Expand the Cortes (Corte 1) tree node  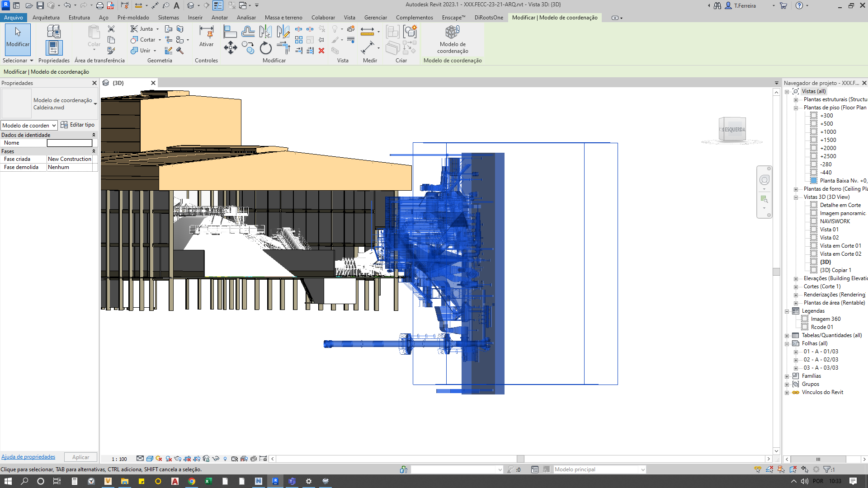(x=796, y=286)
